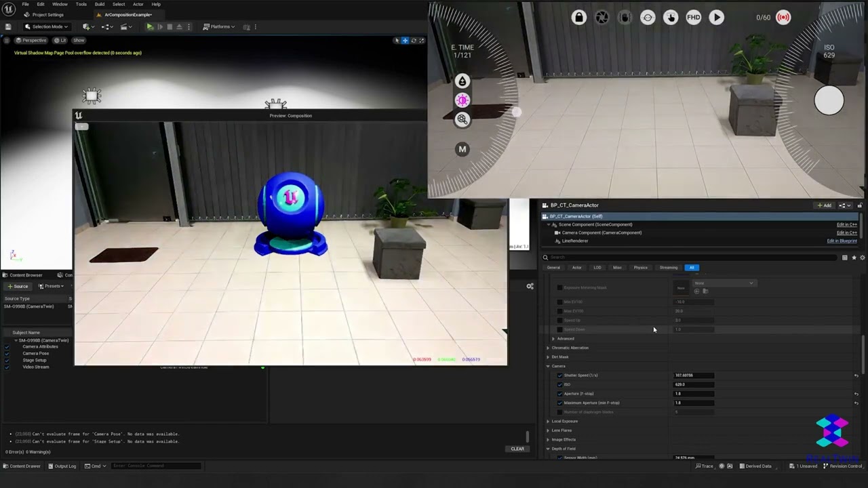The image size is (868, 488).
Task: Collapse the Camera section in Details
Action: coord(548,366)
